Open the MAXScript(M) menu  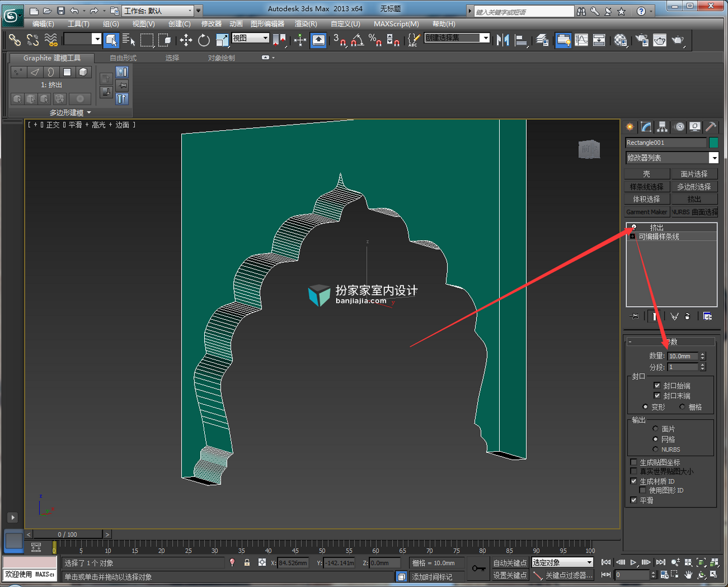pyautogui.click(x=396, y=24)
